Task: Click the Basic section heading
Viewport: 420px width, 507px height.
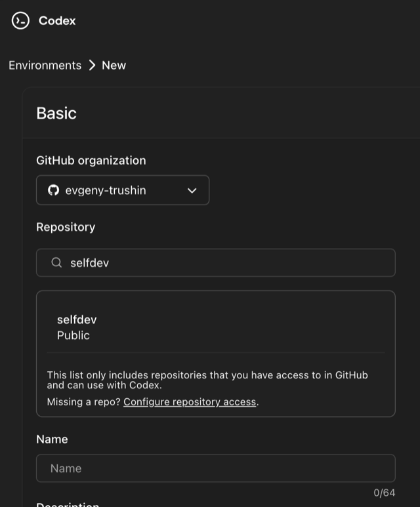Action: 56,113
